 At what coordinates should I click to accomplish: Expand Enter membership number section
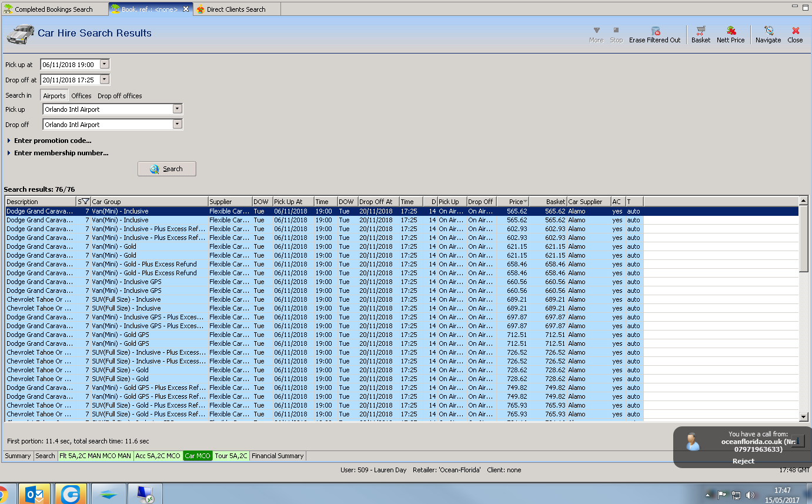[x=58, y=153]
